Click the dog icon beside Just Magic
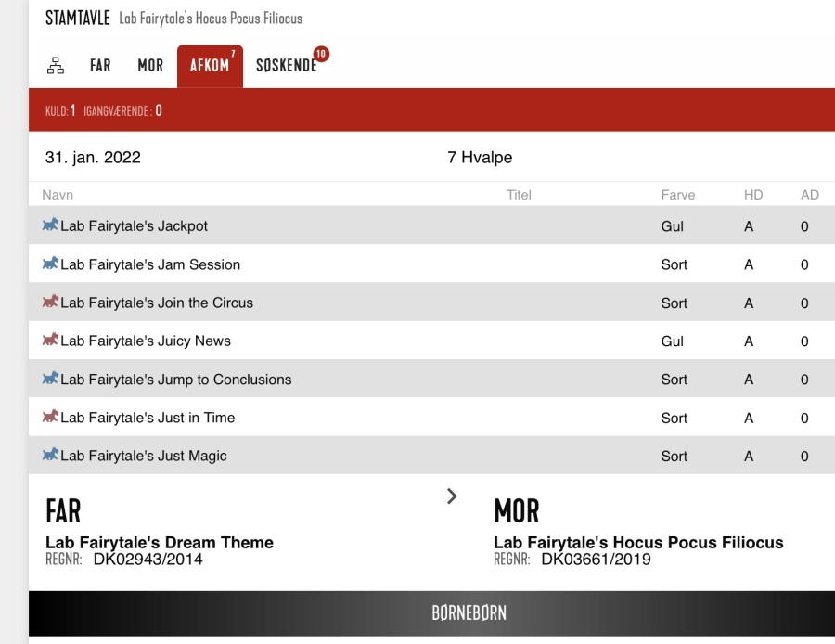The width and height of the screenshot is (835, 644). 50,455
